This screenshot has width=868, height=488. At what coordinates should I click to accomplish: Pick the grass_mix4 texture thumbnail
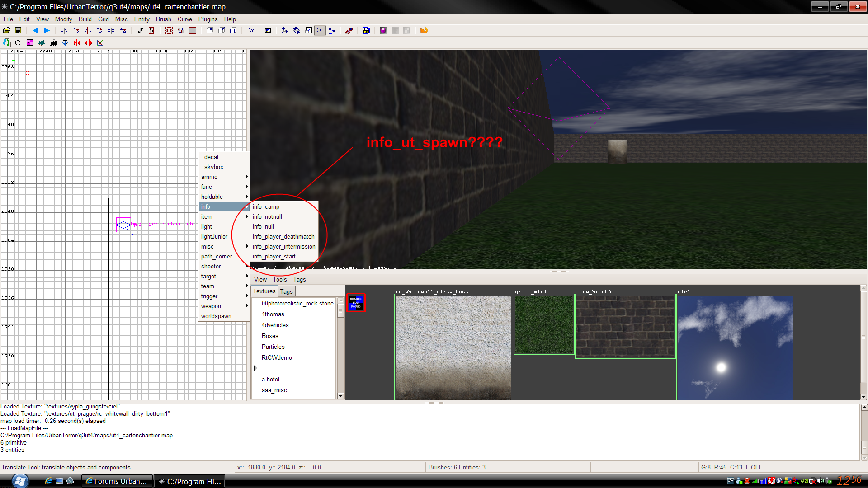pyautogui.click(x=544, y=324)
